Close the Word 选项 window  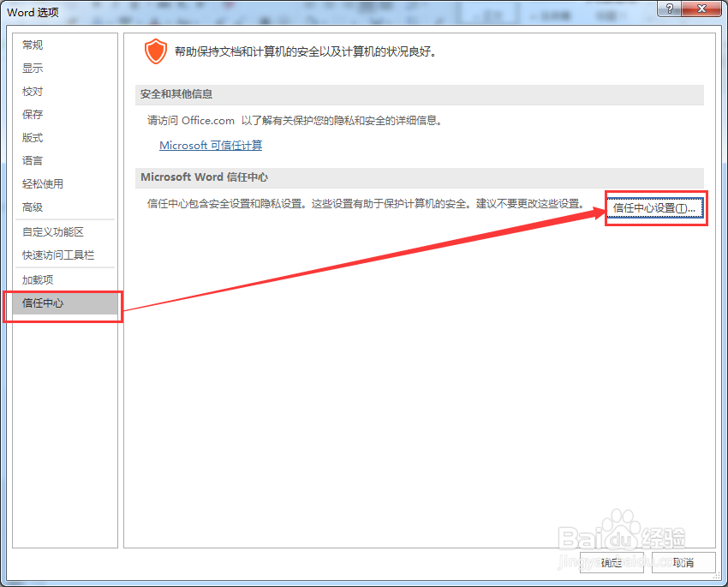point(702,9)
